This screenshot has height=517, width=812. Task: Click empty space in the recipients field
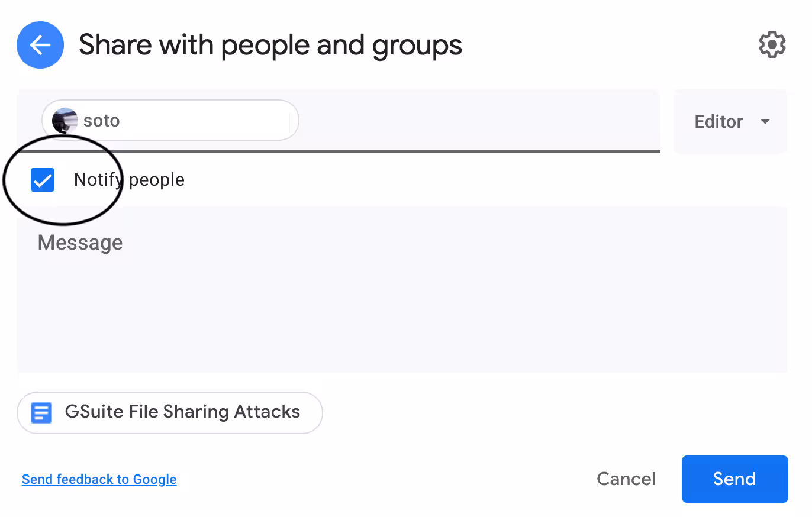click(473, 121)
